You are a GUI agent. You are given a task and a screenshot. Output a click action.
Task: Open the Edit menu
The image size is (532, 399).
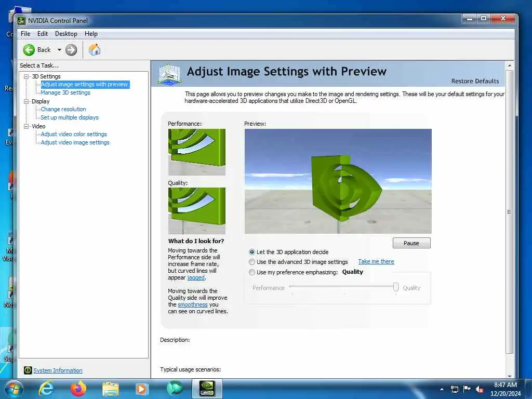coord(43,34)
